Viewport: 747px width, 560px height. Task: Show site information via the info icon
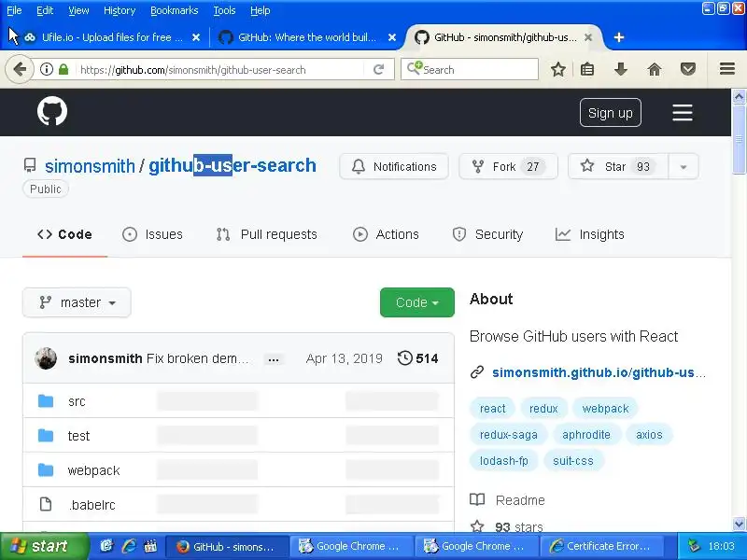coord(46,69)
